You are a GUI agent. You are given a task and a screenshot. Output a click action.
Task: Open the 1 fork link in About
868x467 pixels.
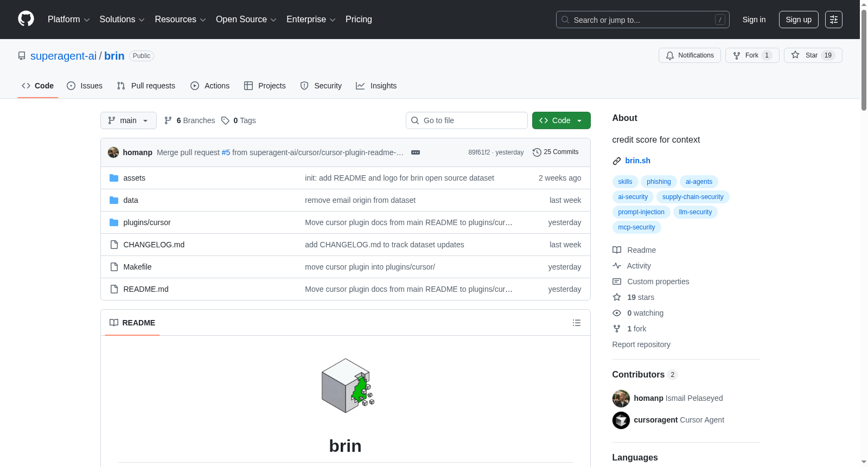point(637,329)
